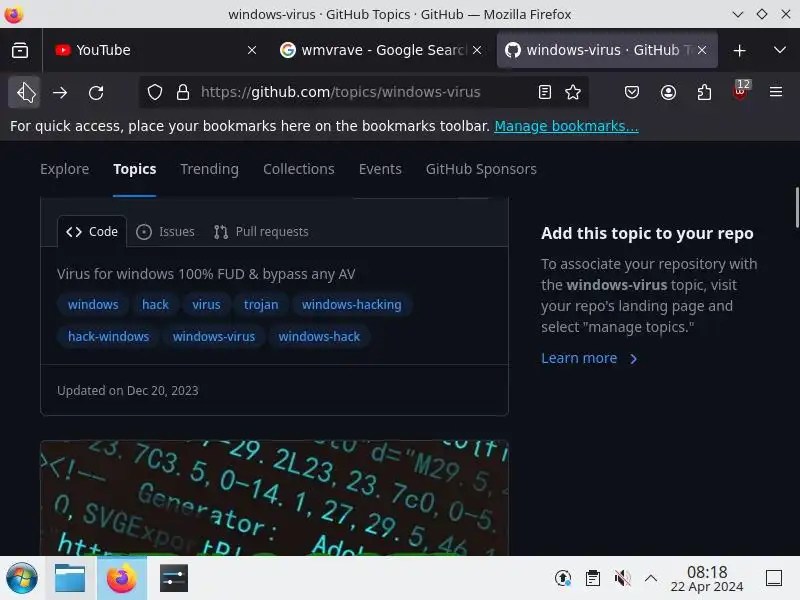Open the Issues tab of the repository card
The width and height of the screenshot is (800, 600).
[x=165, y=232]
